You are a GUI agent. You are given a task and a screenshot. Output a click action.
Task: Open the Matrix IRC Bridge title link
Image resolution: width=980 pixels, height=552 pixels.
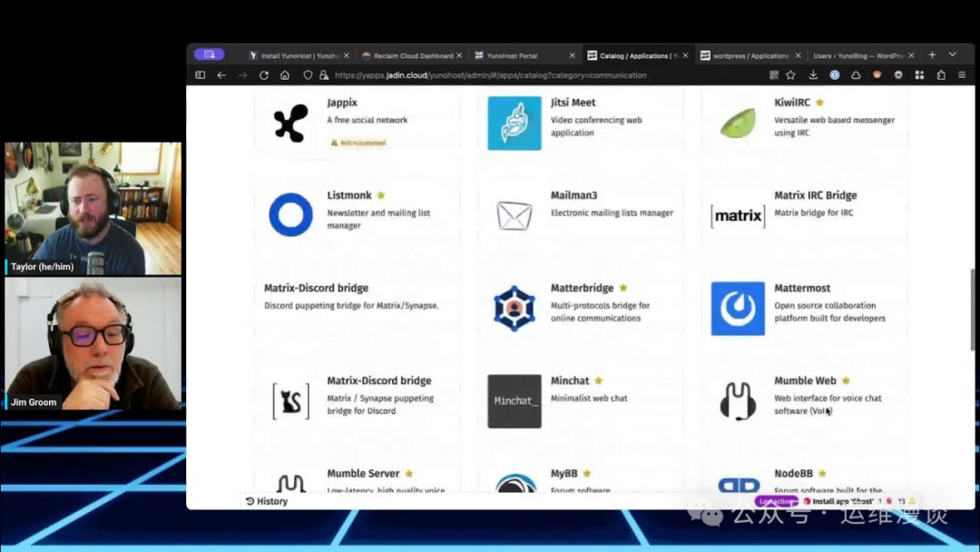pos(815,195)
